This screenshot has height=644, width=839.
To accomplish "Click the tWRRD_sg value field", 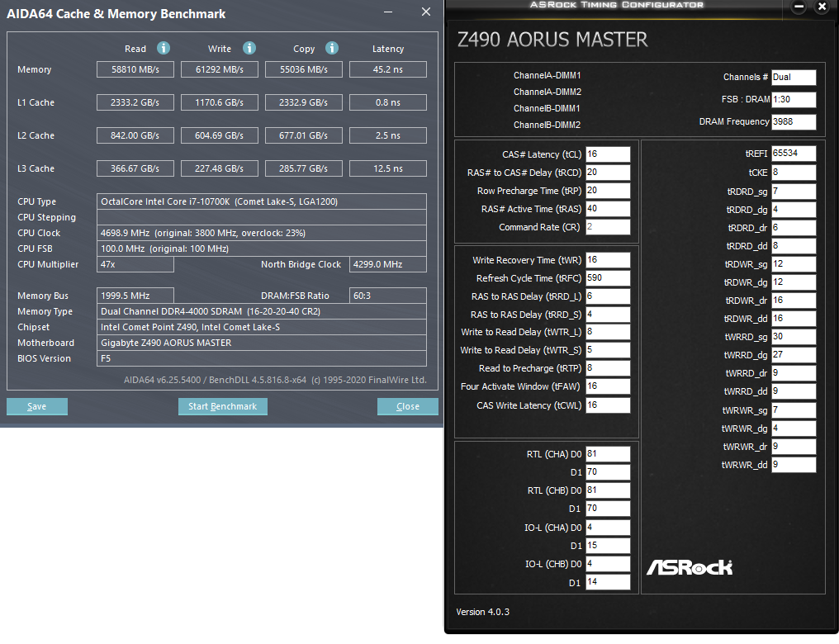I will click(x=794, y=337).
